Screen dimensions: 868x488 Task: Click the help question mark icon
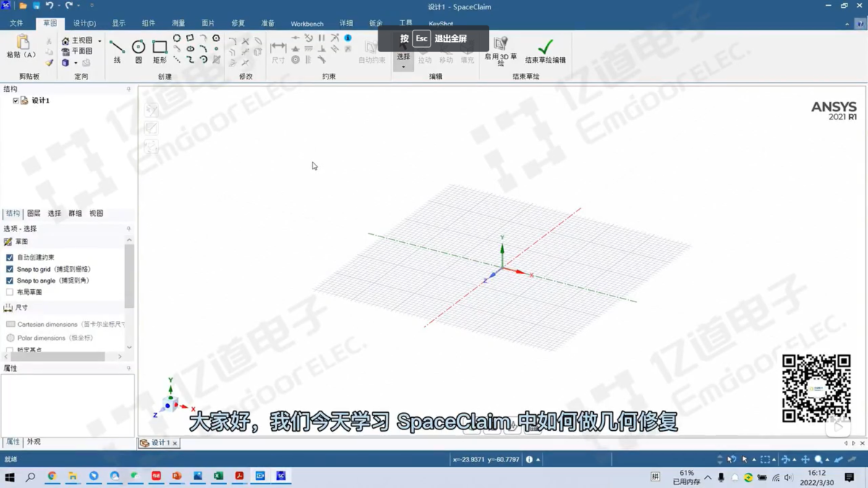[860, 24]
